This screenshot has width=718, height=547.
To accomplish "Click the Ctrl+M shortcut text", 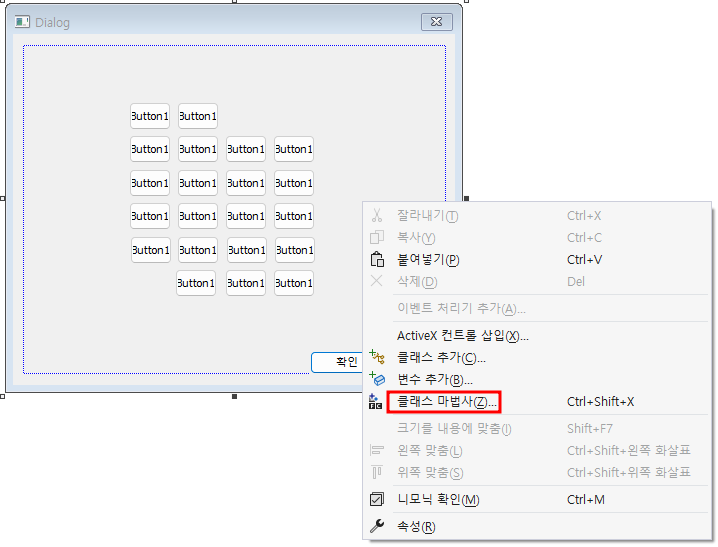I will 586,499.
